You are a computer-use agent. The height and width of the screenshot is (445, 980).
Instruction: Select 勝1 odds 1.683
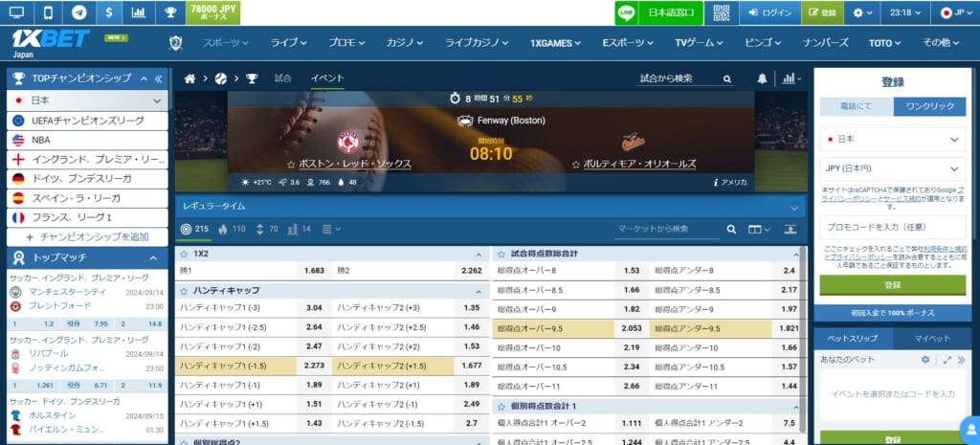click(253, 271)
